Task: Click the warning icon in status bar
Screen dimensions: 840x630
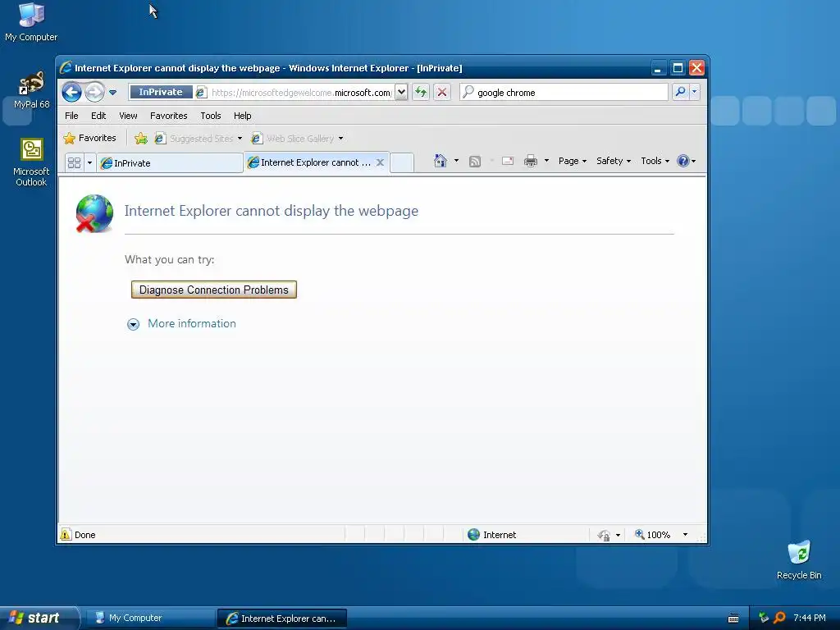Action: [66, 535]
